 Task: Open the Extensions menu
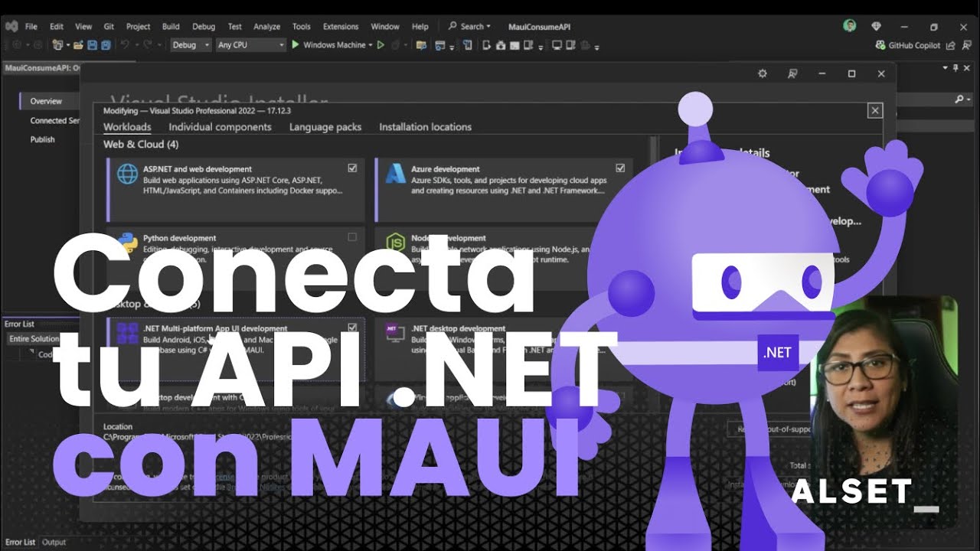[341, 26]
